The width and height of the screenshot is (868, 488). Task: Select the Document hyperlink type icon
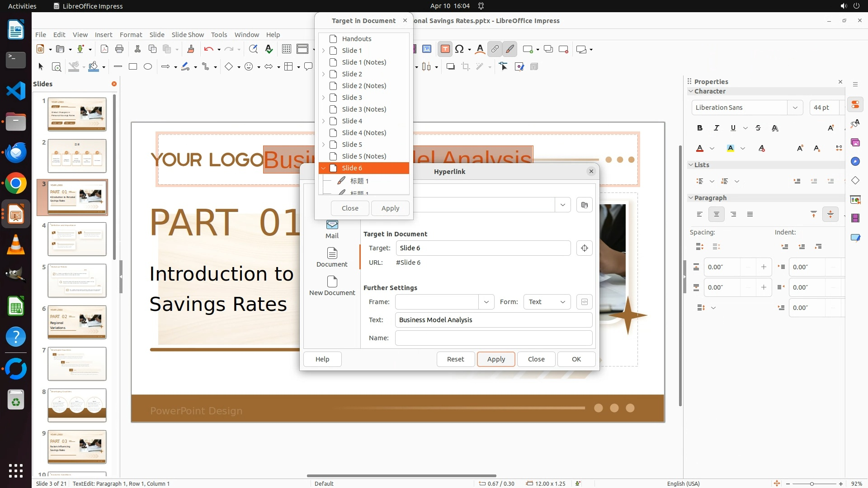[332, 257]
